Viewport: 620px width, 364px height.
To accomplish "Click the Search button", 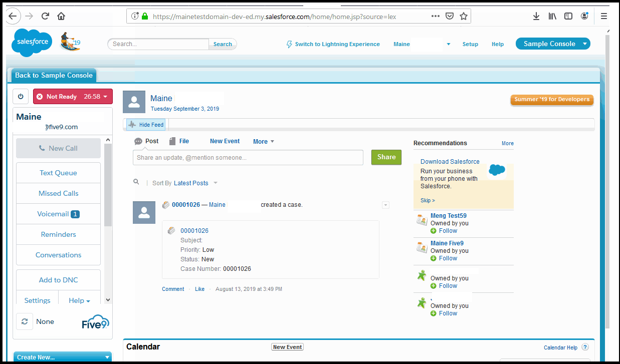I will pos(223,44).
